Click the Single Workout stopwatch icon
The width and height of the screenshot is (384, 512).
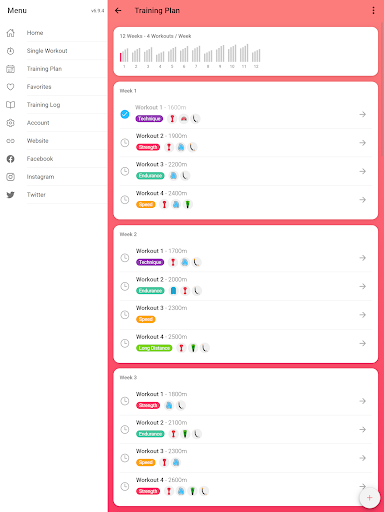(x=11, y=51)
